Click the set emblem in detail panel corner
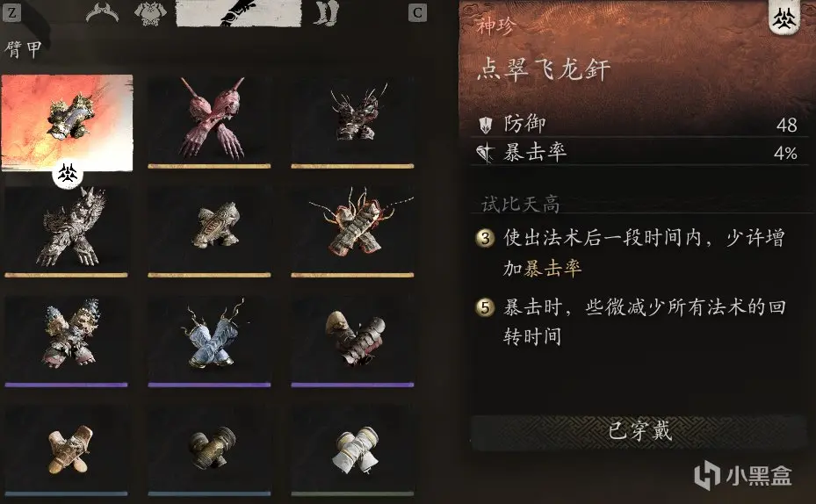 click(784, 18)
